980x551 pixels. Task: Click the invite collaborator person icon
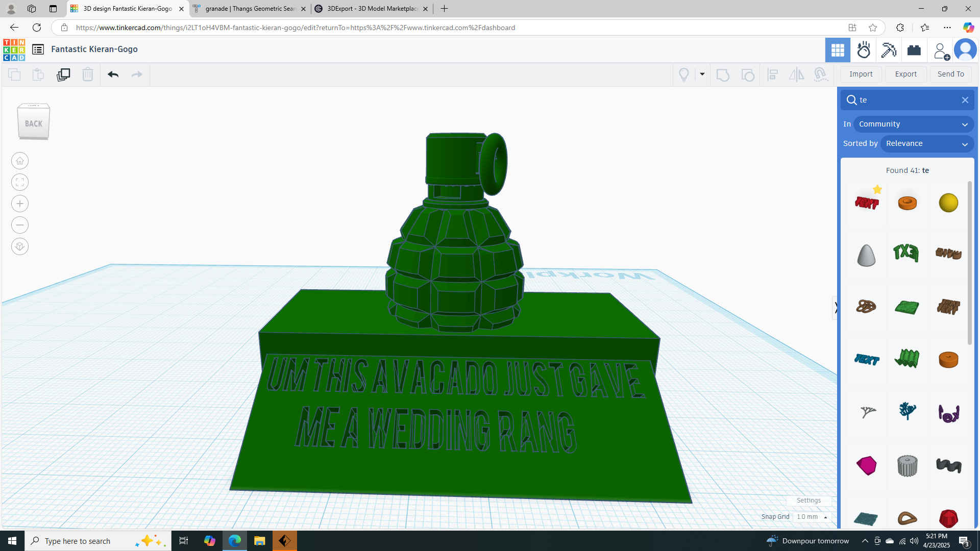[941, 51]
